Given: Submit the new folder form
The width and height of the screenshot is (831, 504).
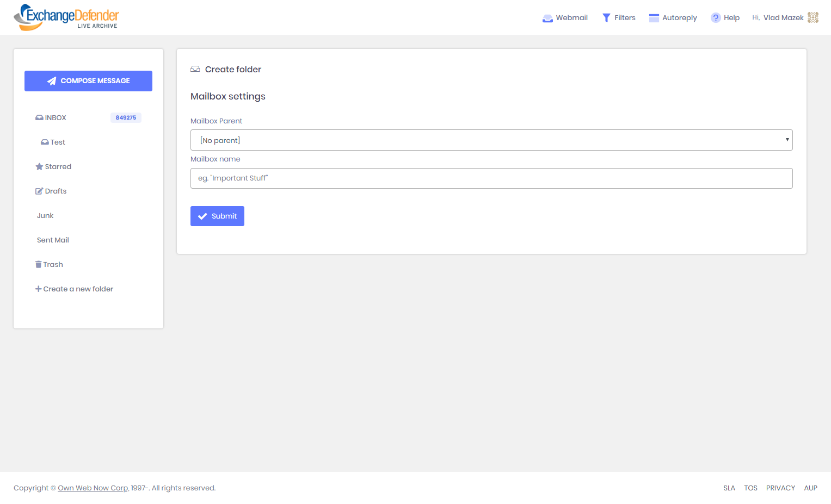Looking at the screenshot, I should [x=217, y=216].
